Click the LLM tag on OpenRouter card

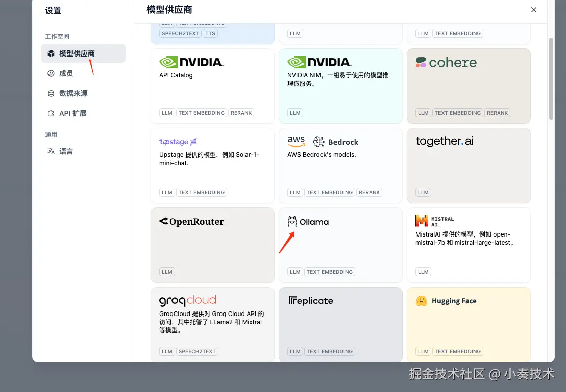(x=167, y=272)
